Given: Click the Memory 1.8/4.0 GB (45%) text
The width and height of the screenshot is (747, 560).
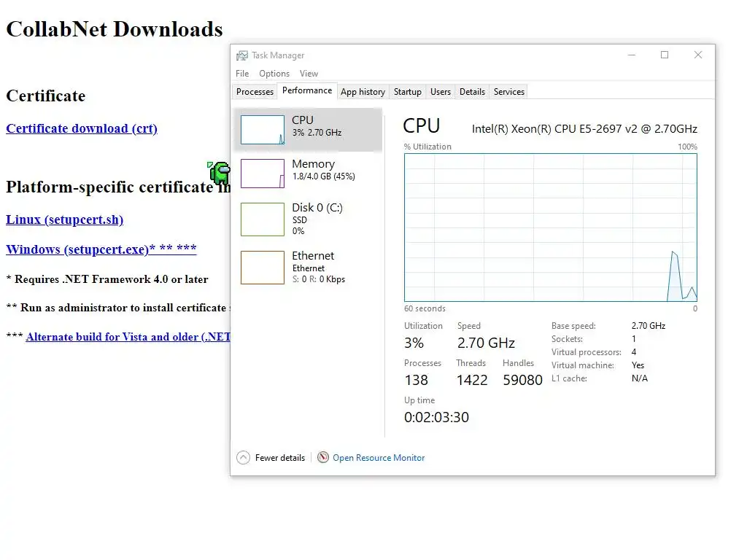Looking at the screenshot, I should tap(323, 176).
